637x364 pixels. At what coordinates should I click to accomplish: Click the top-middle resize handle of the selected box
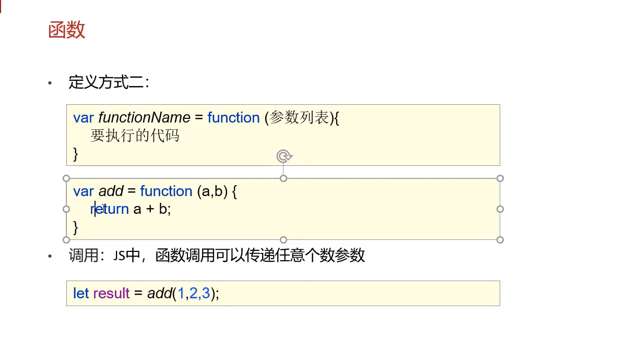pyautogui.click(x=284, y=178)
